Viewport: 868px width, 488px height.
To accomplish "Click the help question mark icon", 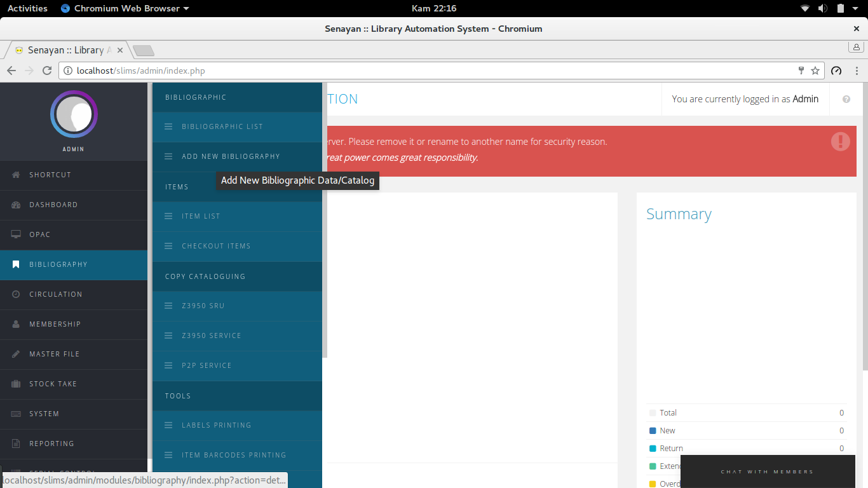I will tap(846, 99).
